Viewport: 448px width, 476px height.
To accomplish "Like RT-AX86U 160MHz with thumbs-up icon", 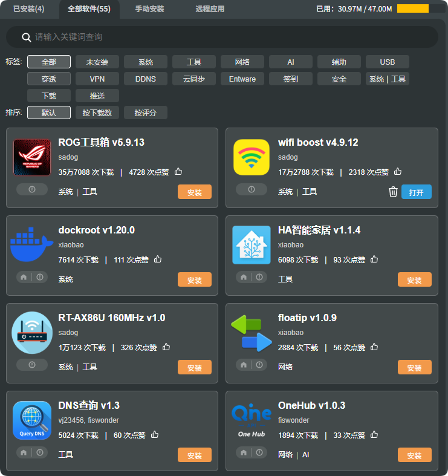I will point(166,347).
